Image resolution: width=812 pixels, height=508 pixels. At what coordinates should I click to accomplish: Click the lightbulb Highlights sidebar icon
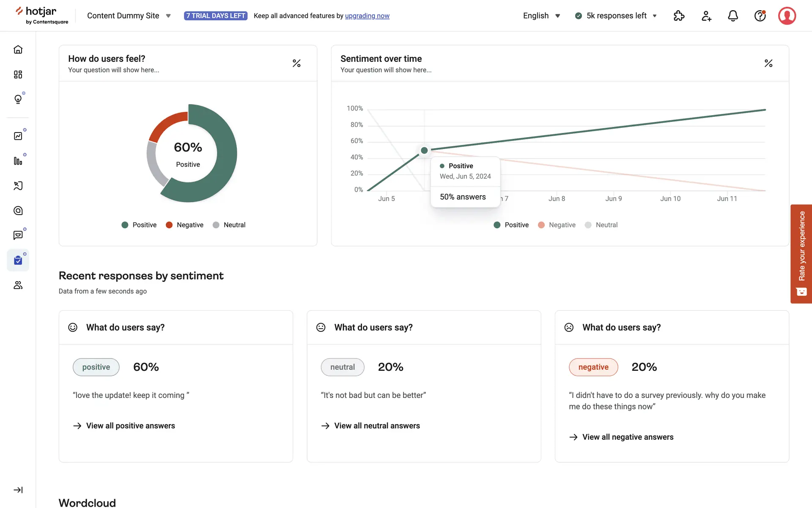pos(18,99)
